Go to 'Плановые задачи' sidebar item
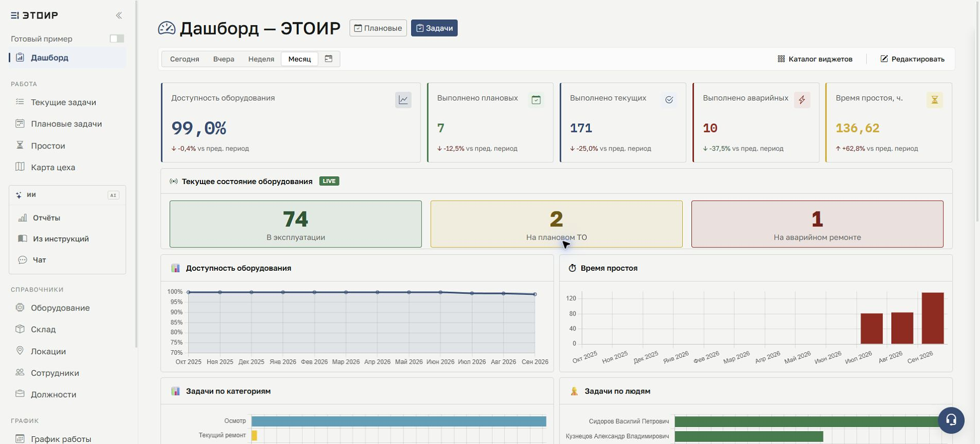Viewport: 980px width, 444px height. point(67,124)
